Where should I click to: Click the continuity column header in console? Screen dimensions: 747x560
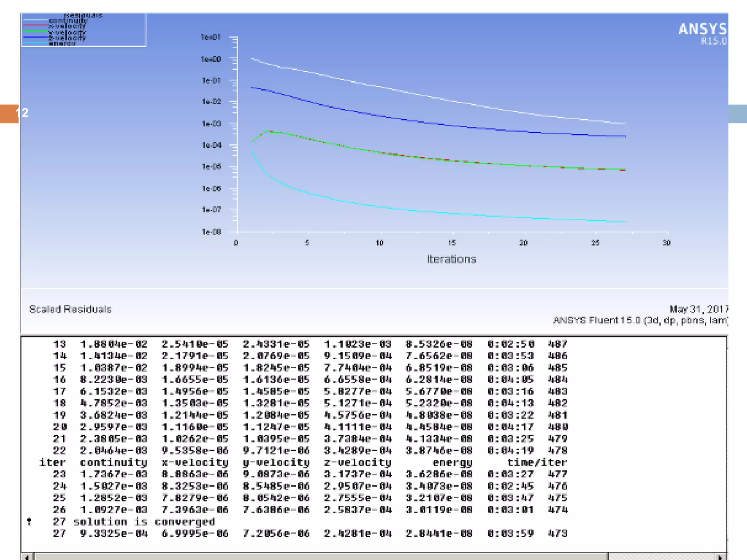[x=113, y=462]
